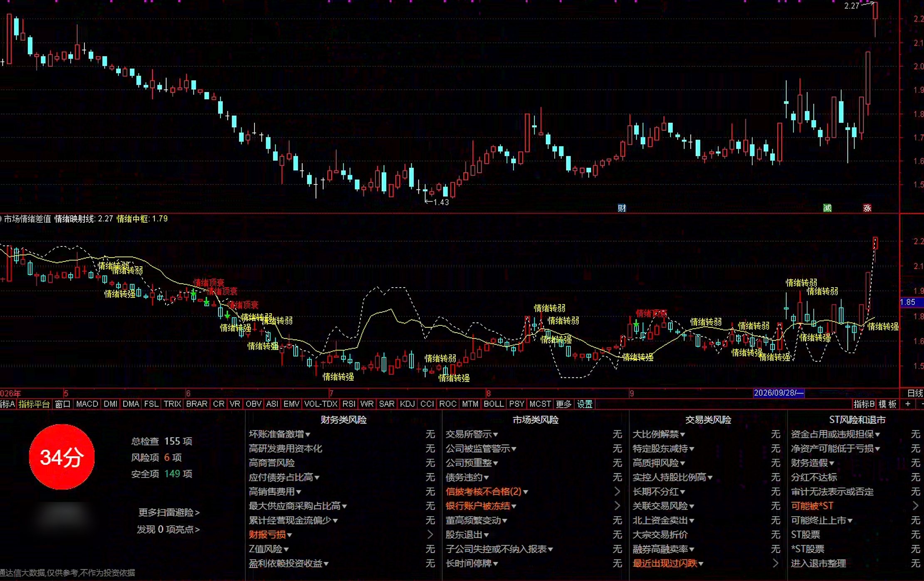Screen dimensions: 924x581
Task: Click the 风险项 6 项 count
Action: tap(156, 458)
